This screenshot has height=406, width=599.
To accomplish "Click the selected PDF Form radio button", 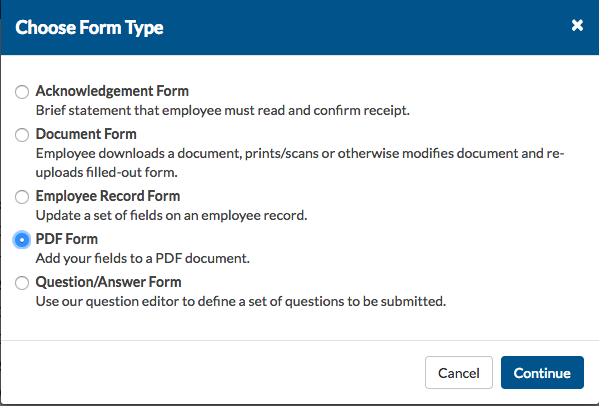I will coord(22,240).
